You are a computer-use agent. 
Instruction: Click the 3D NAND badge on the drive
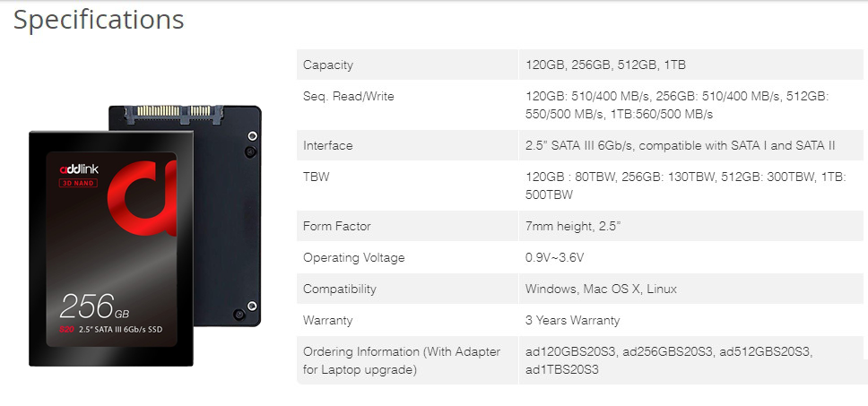click(x=78, y=183)
